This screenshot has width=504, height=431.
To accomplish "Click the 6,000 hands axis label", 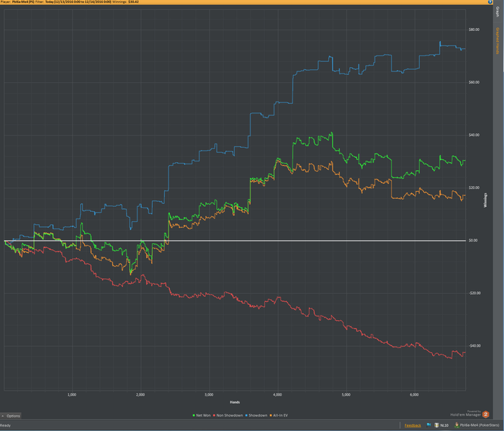I will tap(414, 395).
